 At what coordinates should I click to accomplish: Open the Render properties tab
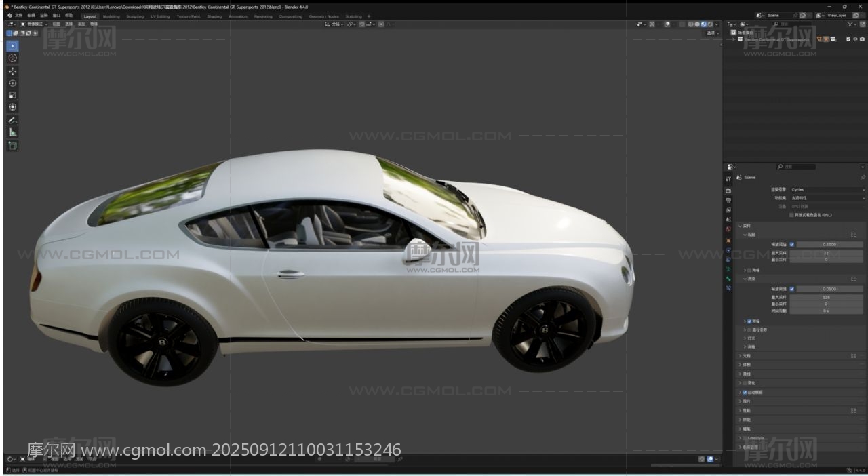pyautogui.click(x=728, y=191)
